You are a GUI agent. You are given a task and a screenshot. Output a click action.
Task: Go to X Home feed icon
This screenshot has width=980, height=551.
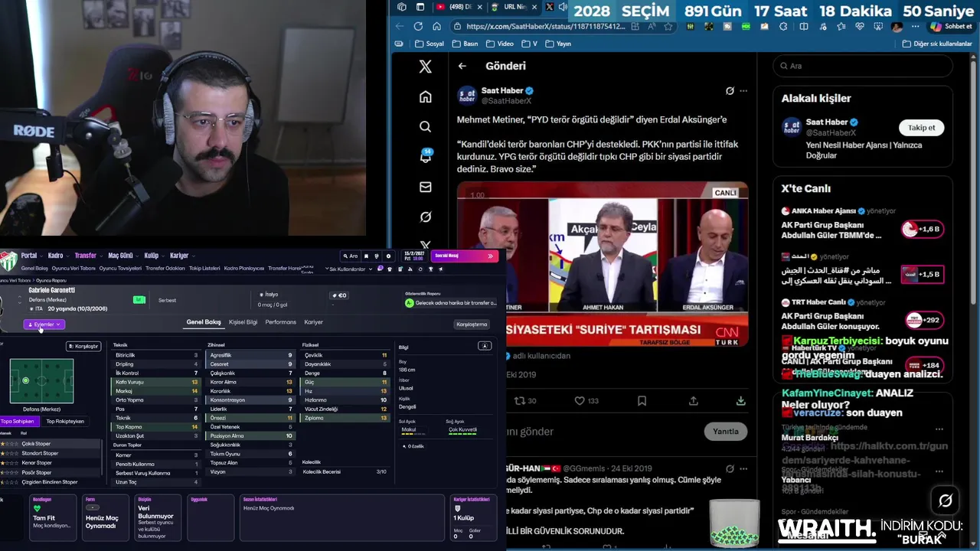click(426, 96)
